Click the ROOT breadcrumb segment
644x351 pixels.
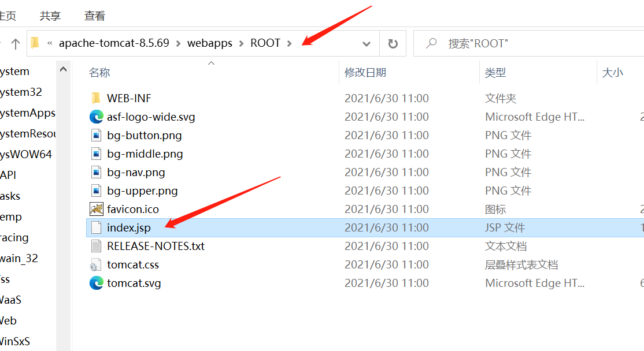tap(265, 43)
